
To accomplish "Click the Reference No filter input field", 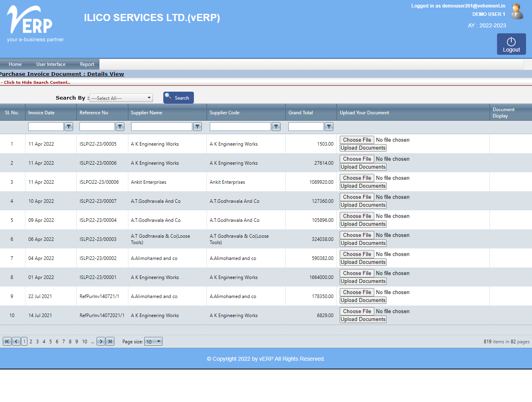I will 97,127.
